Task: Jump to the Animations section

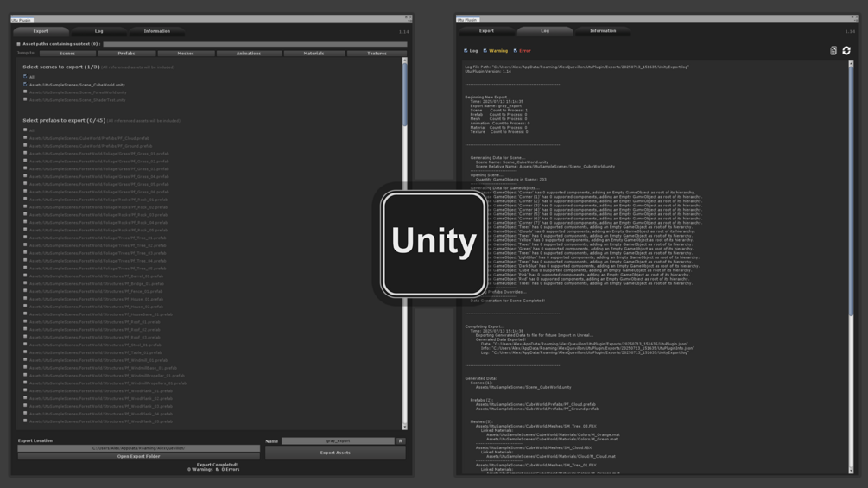Action: [x=249, y=54]
